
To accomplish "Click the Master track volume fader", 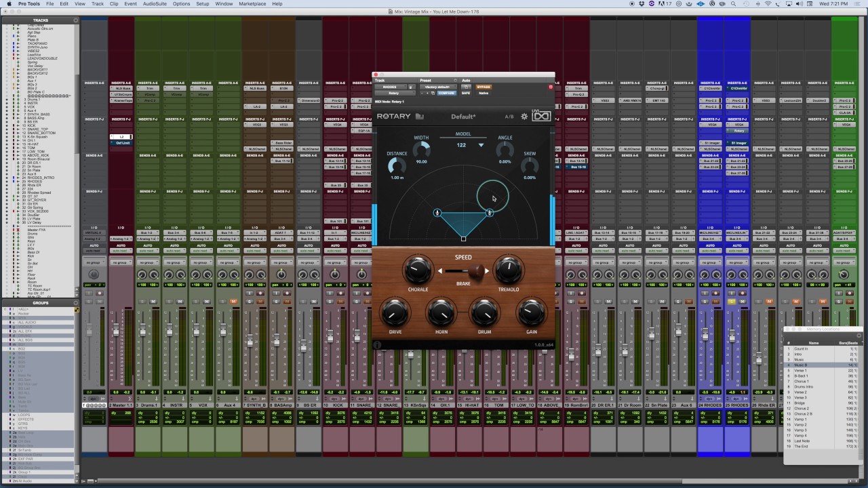I will point(116,331).
